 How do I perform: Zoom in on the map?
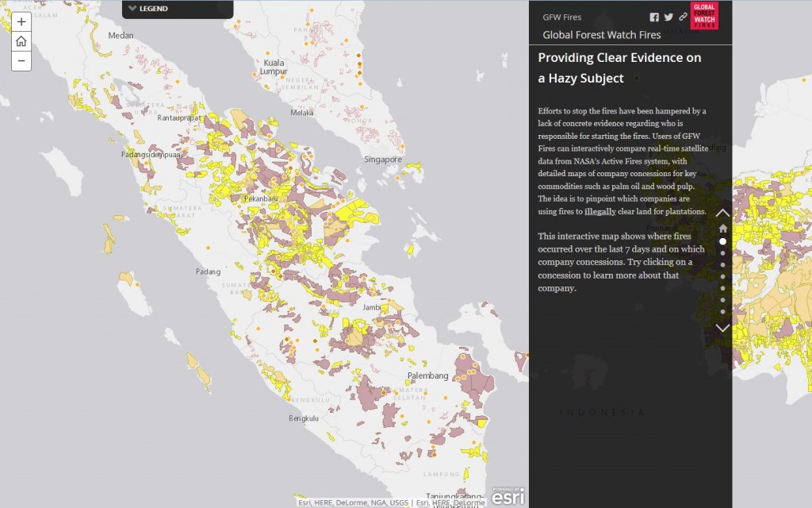pyautogui.click(x=21, y=22)
